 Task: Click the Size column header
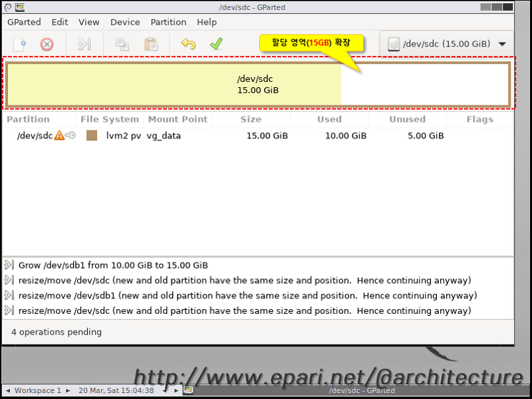tap(251, 120)
